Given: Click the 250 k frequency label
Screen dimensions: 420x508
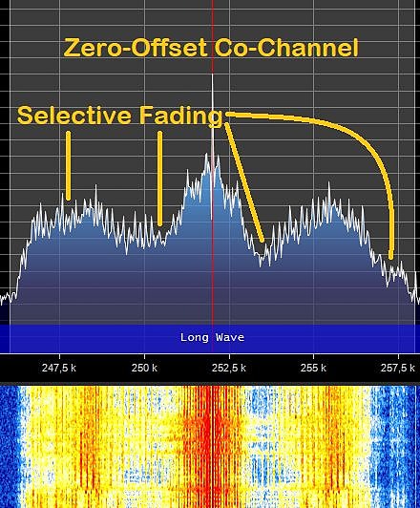Looking at the screenshot, I should tap(144, 368).
